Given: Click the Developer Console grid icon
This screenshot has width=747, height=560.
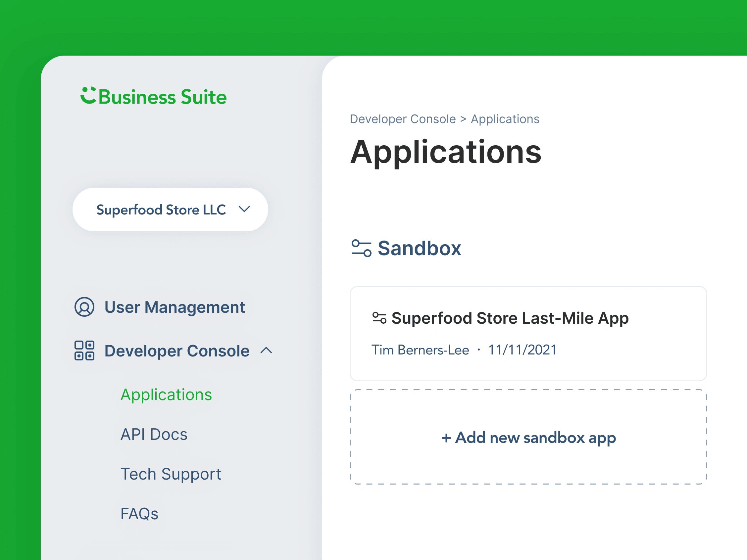Looking at the screenshot, I should [x=84, y=350].
